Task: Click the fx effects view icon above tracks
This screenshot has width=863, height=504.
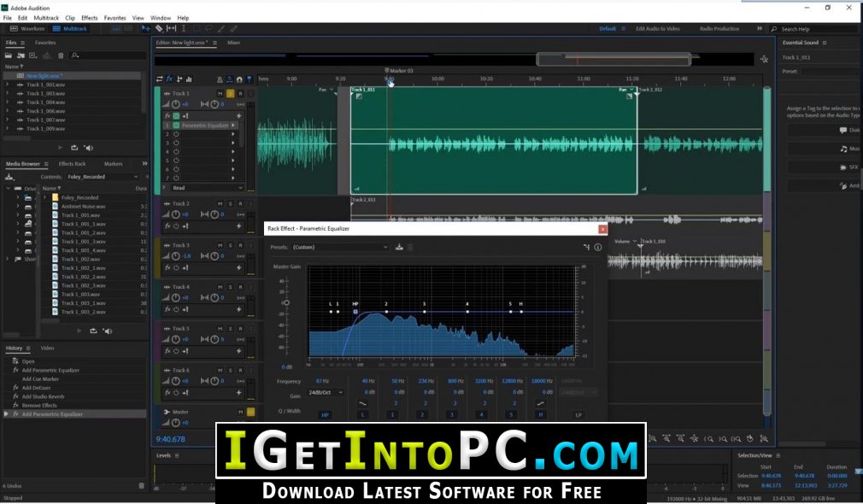Action: pyautogui.click(x=169, y=79)
